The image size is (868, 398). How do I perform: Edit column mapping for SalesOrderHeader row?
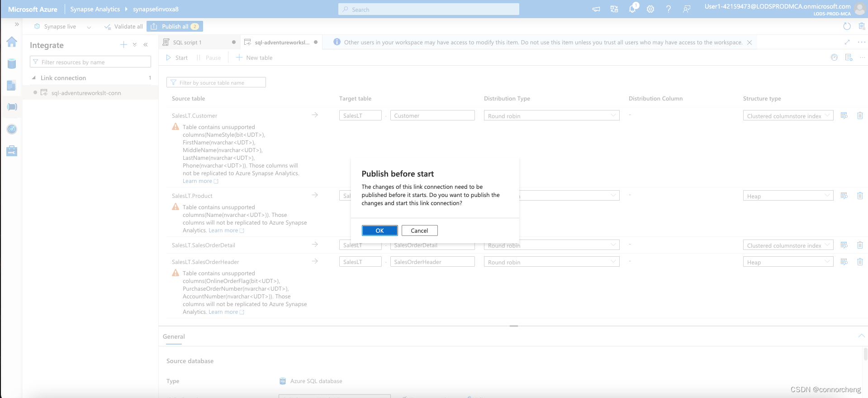(844, 262)
